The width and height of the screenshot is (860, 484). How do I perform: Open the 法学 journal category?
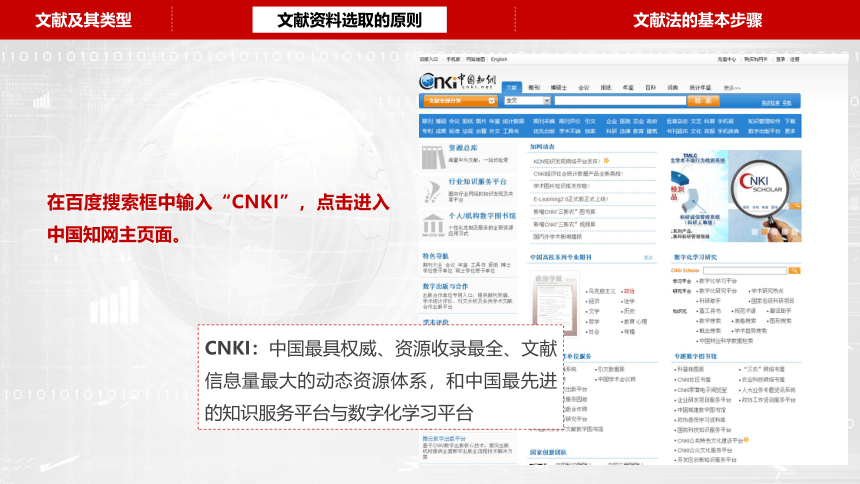629,301
